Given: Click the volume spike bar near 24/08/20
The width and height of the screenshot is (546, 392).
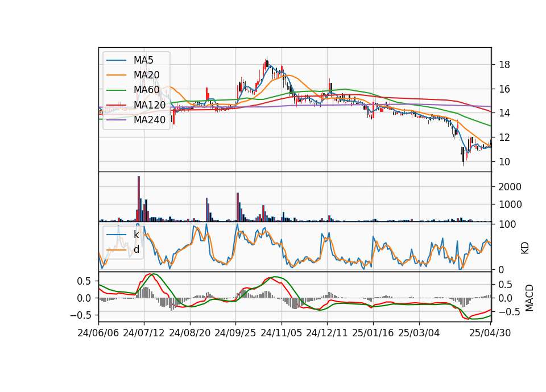Looking at the screenshot, I should coord(207,210).
